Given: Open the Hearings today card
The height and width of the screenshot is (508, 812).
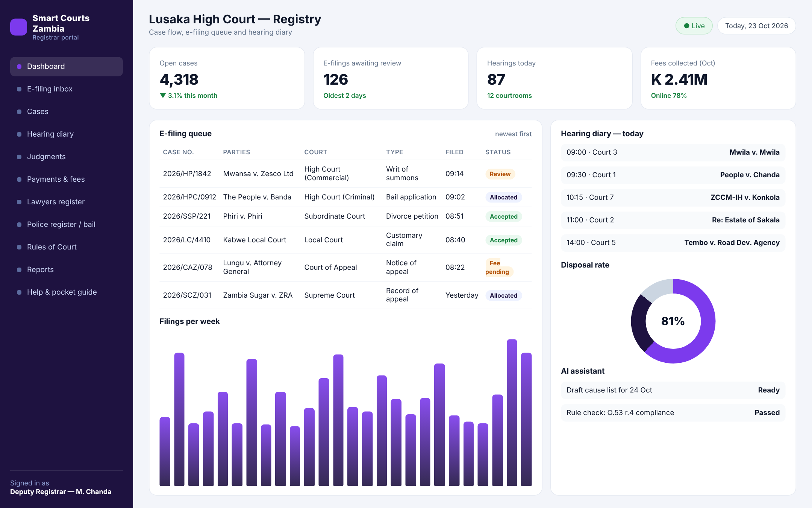Looking at the screenshot, I should (x=554, y=78).
